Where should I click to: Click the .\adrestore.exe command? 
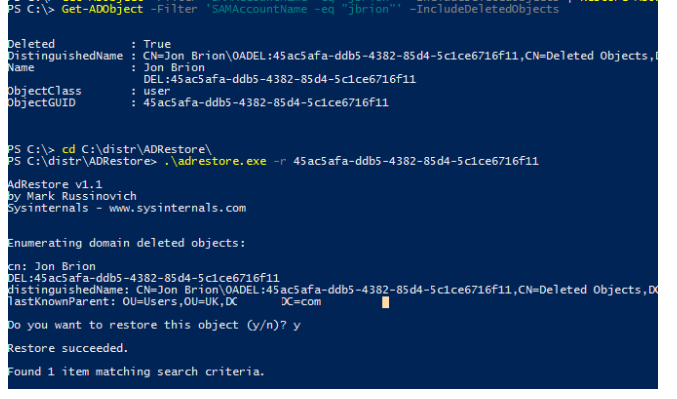tap(215, 162)
